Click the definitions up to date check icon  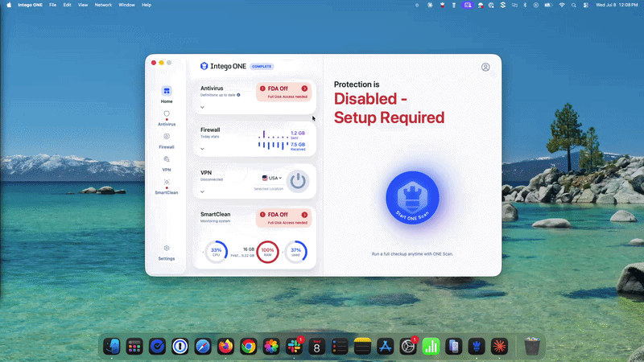(238, 95)
